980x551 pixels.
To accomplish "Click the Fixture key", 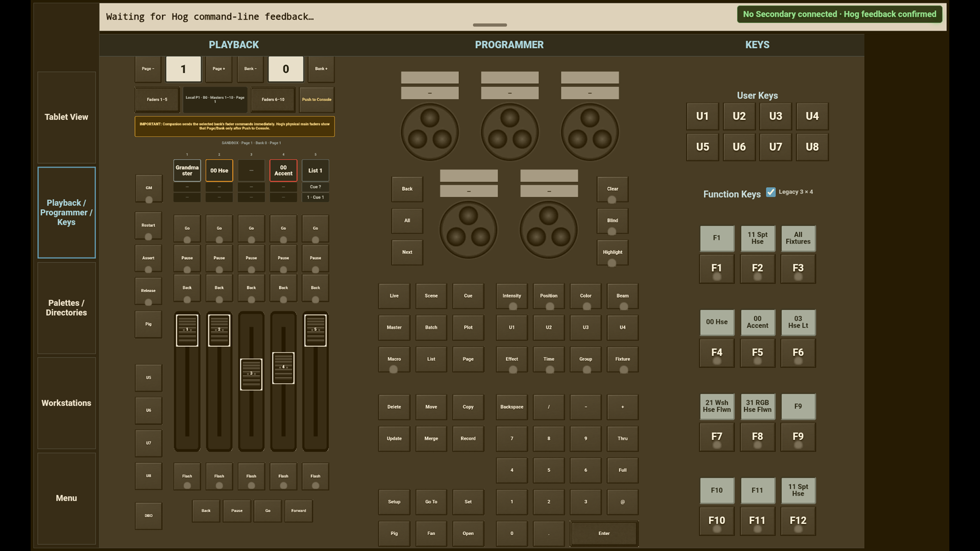I will tap(623, 360).
